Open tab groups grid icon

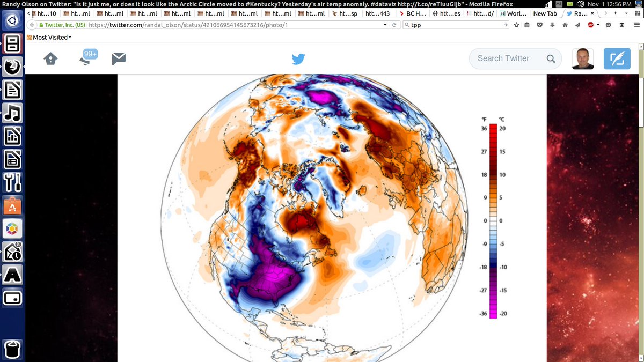point(638,13)
